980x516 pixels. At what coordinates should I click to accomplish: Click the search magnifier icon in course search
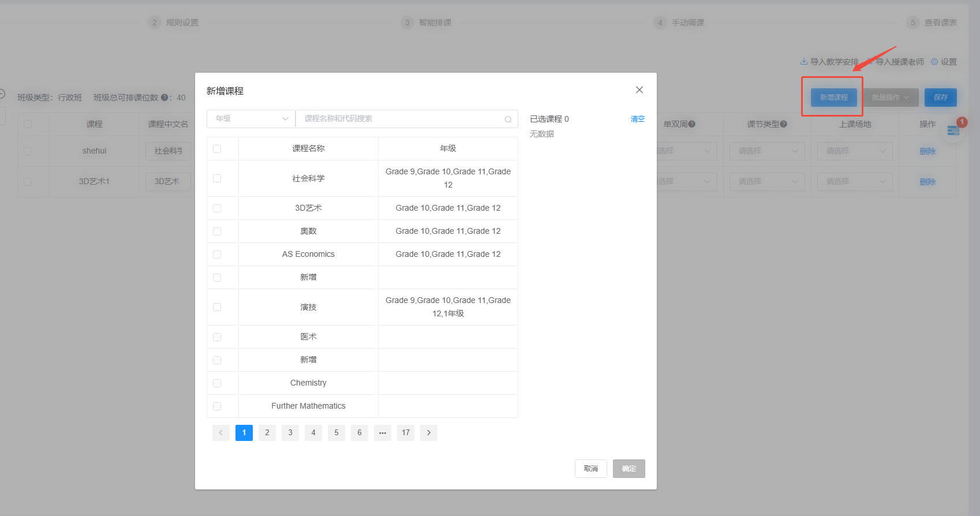[x=508, y=119]
